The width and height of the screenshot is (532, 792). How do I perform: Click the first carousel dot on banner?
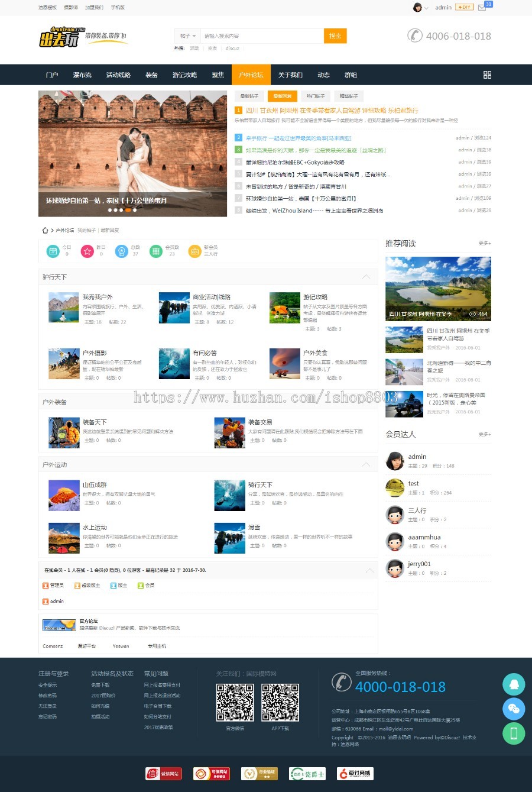click(109, 210)
